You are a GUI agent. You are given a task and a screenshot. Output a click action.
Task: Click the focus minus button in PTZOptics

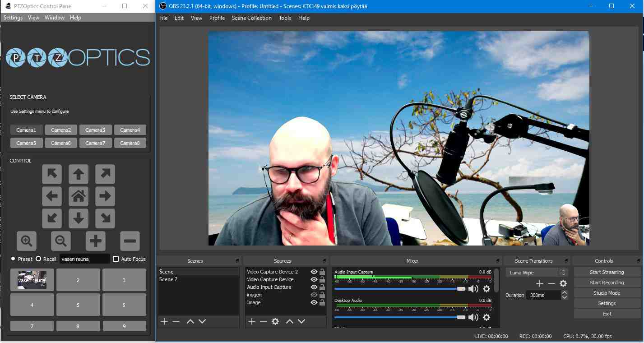pos(130,241)
